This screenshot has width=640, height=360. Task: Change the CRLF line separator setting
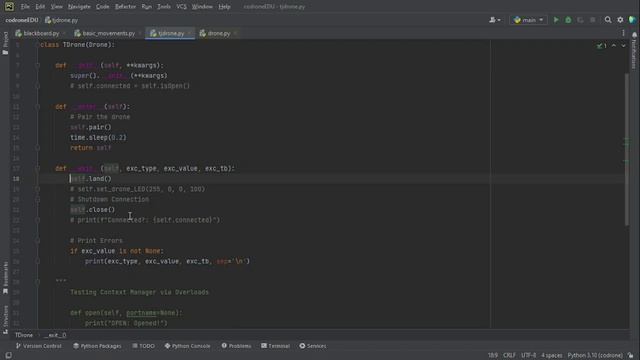[509, 356]
